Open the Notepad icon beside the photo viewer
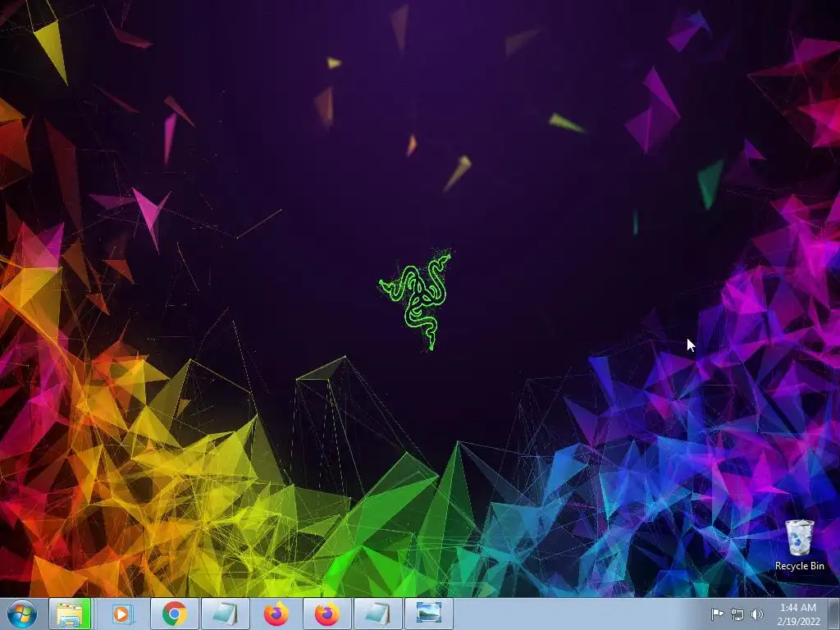Image resolution: width=840 pixels, height=630 pixels. (378, 614)
